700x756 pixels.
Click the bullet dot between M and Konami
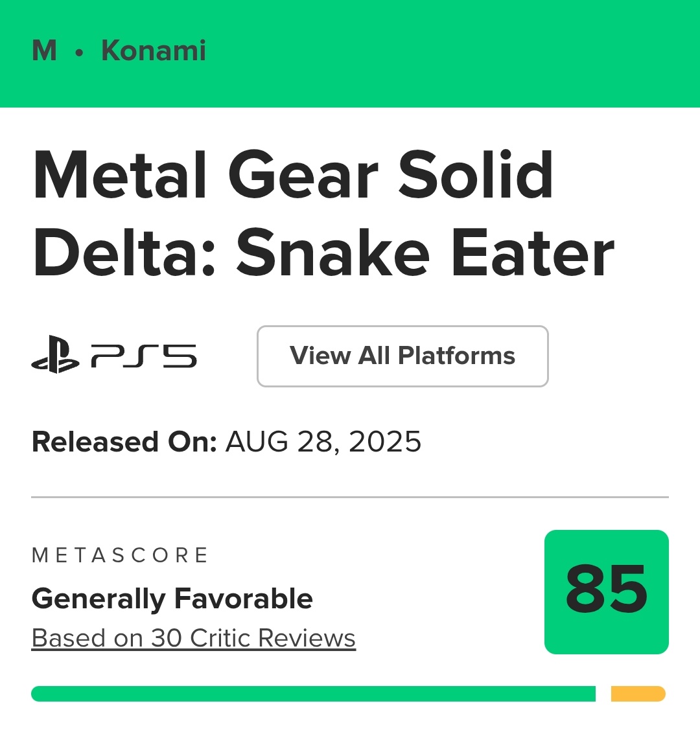(79, 52)
